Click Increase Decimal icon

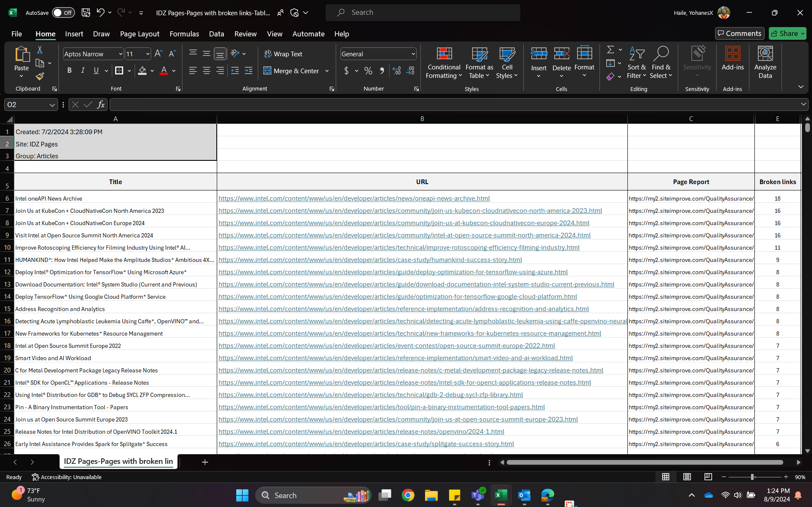pyautogui.click(x=397, y=71)
